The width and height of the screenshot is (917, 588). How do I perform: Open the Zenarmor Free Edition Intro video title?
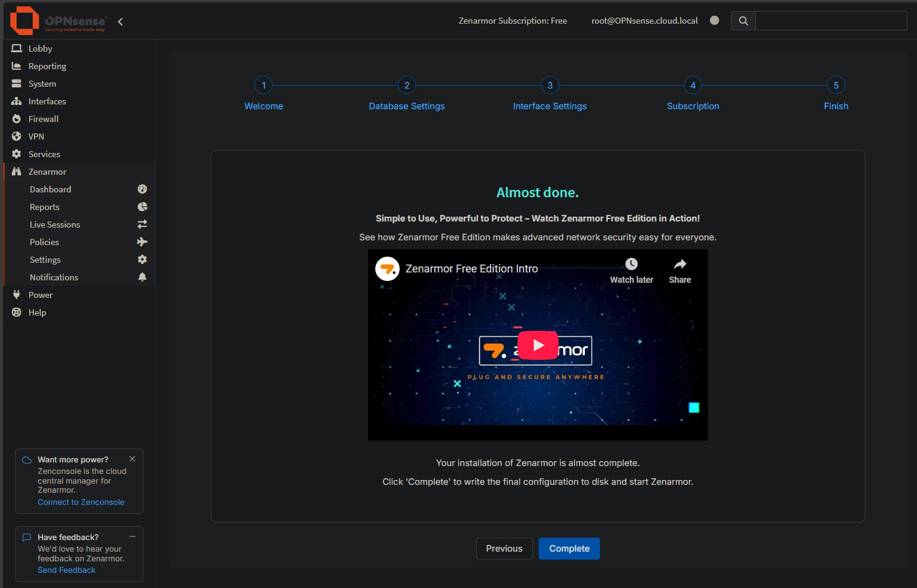(x=472, y=269)
